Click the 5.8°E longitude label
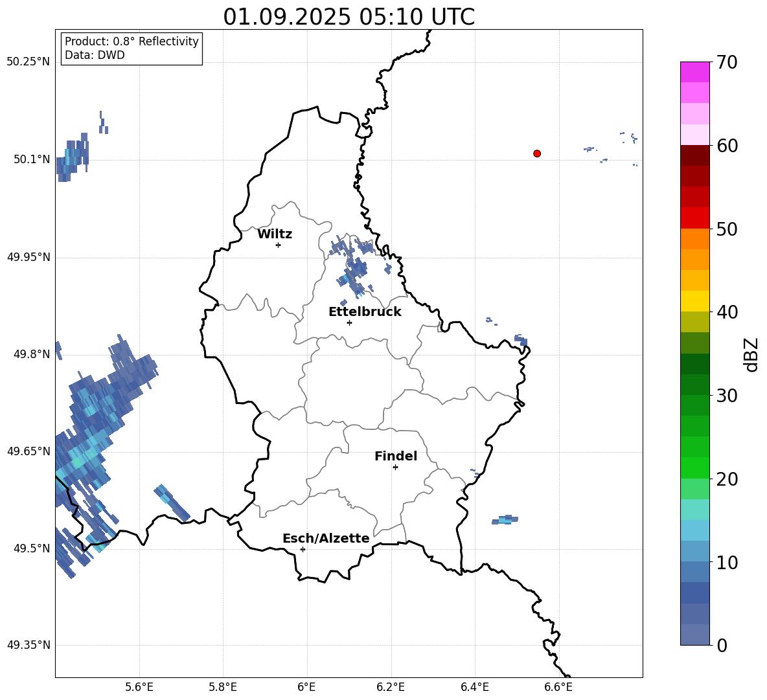The width and height of the screenshot is (767, 700). [223, 687]
